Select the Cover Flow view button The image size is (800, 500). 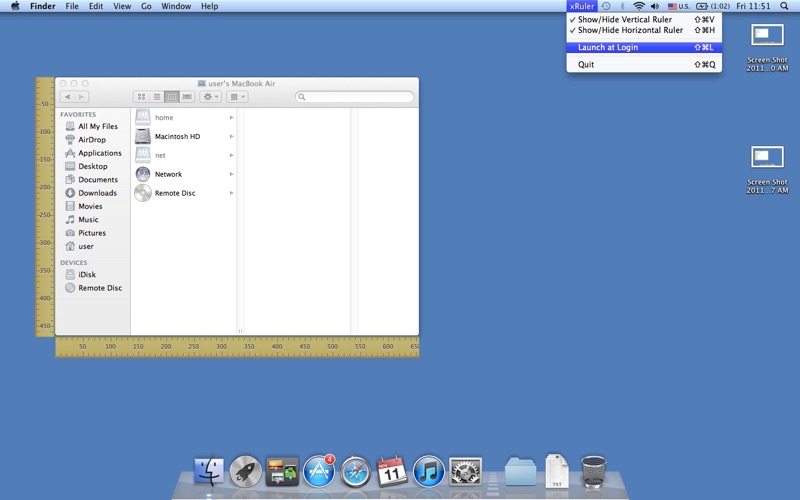[x=187, y=97]
